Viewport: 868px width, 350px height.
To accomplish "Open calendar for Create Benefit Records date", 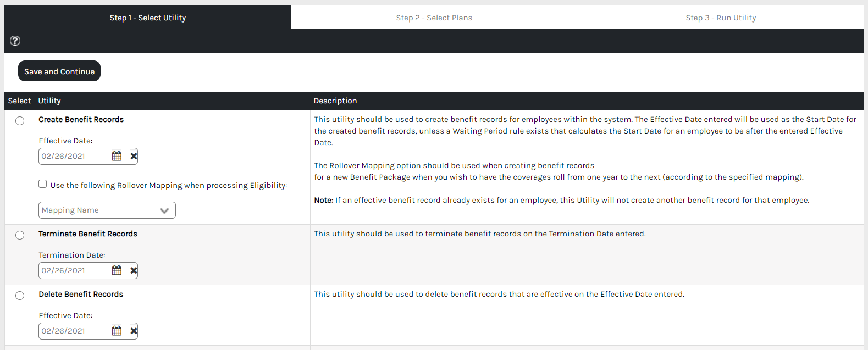I will tap(117, 156).
